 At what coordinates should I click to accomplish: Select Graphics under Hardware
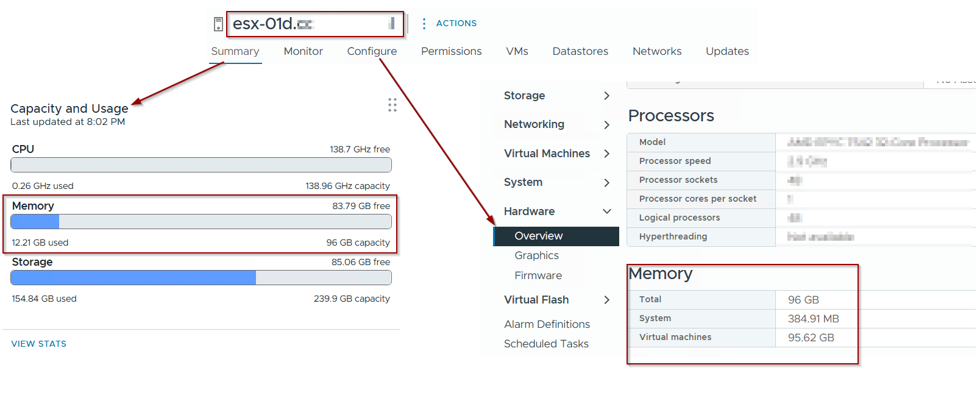pyautogui.click(x=536, y=255)
